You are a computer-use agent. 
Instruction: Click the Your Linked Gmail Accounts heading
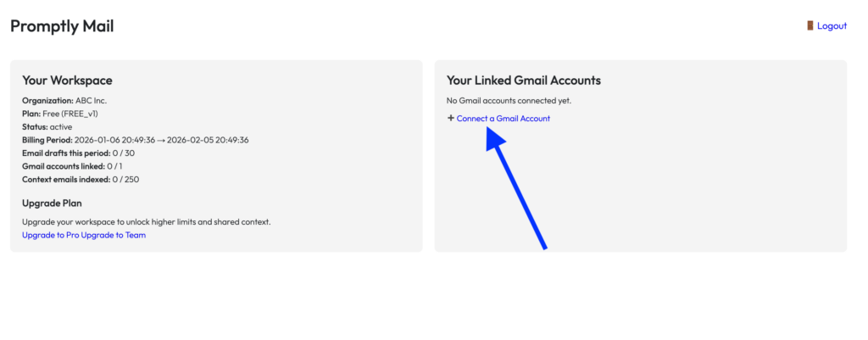[x=523, y=81]
